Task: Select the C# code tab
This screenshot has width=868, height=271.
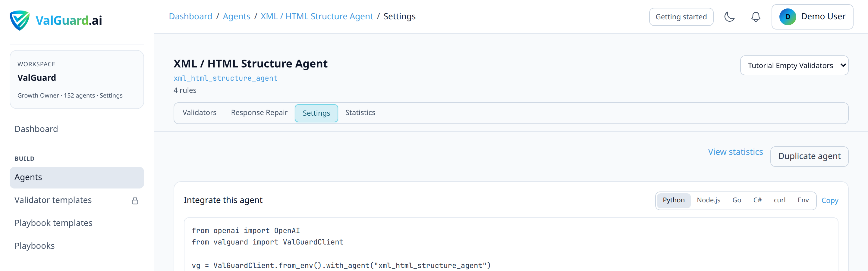Action: 757,200
